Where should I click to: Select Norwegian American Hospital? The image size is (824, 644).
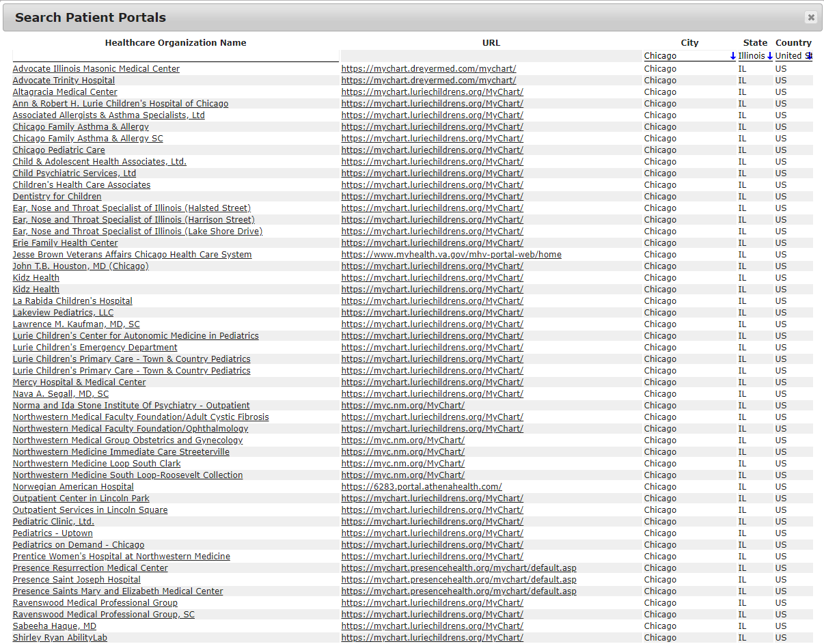click(x=73, y=487)
